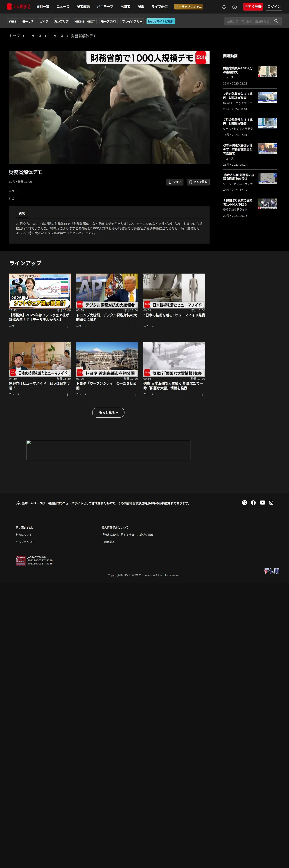The width and height of the screenshot is (289, 868).
Task: Click the ログイン button
Action: click(274, 7)
